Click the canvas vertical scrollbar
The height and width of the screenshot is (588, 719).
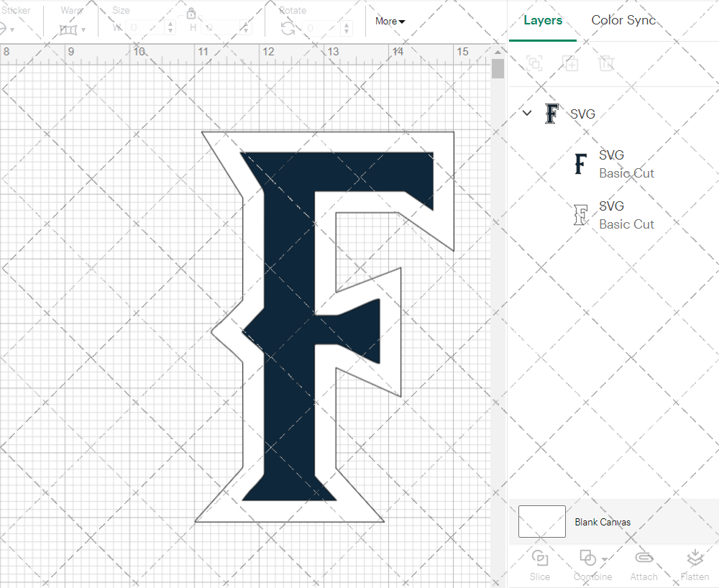497,68
